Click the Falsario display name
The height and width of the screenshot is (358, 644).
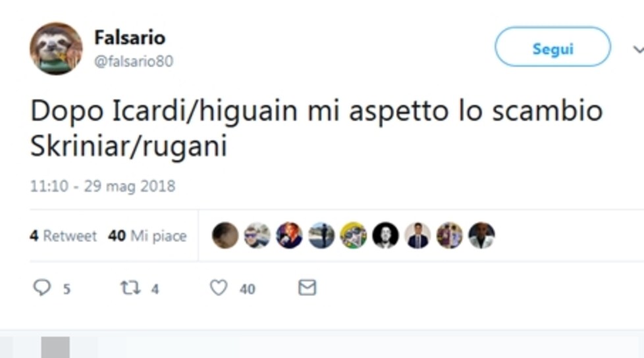coord(130,38)
